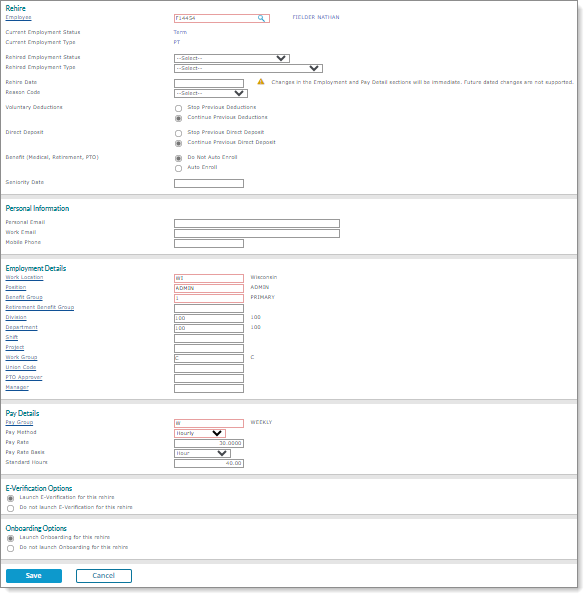Click the warning triangle icon beside Rehire Date
Image resolution: width=588 pixels, height=598 pixels.
[x=261, y=82]
